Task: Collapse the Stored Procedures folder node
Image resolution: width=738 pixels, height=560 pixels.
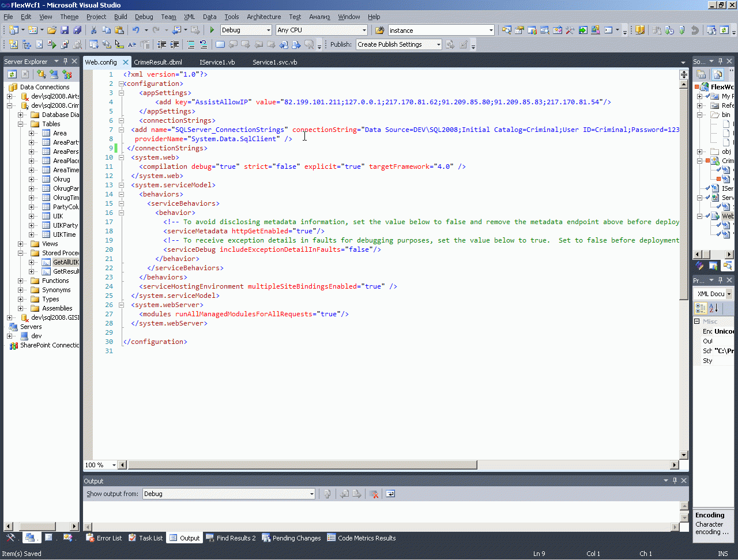Action: 20,253
